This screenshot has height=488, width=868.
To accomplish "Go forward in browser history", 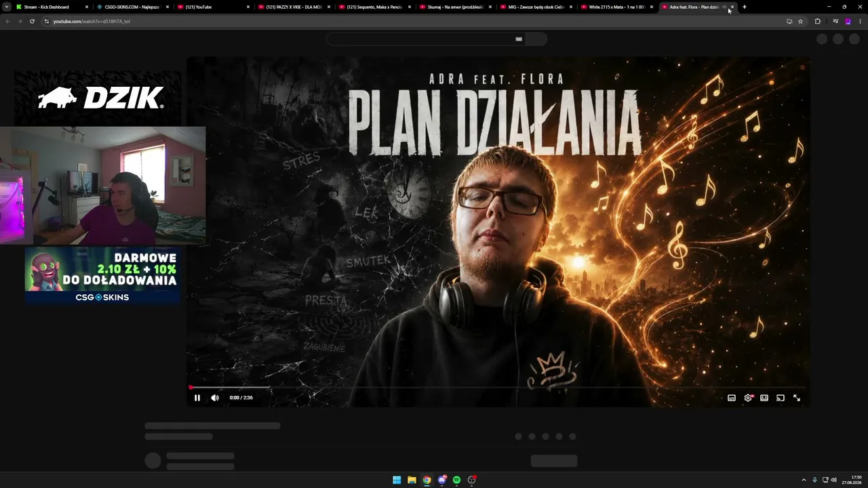I will pyautogui.click(x=20, y=21).
